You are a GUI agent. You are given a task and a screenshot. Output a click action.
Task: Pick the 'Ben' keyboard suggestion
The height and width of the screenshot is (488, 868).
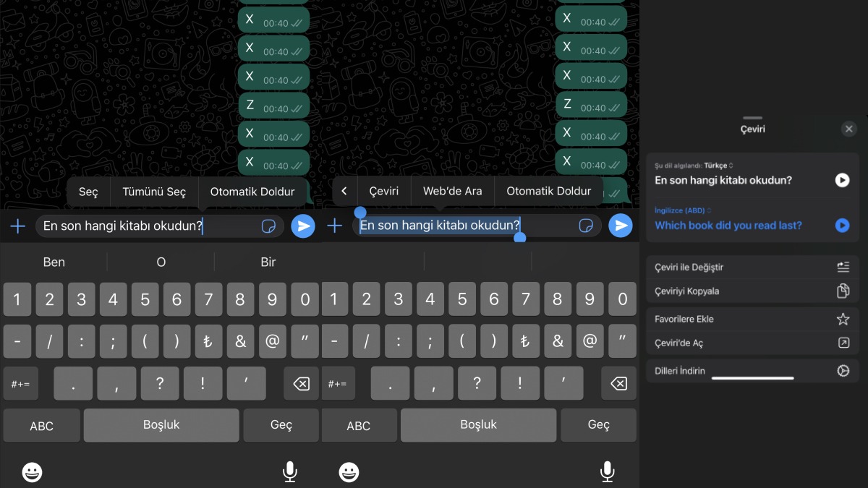[x=54, y=262]
